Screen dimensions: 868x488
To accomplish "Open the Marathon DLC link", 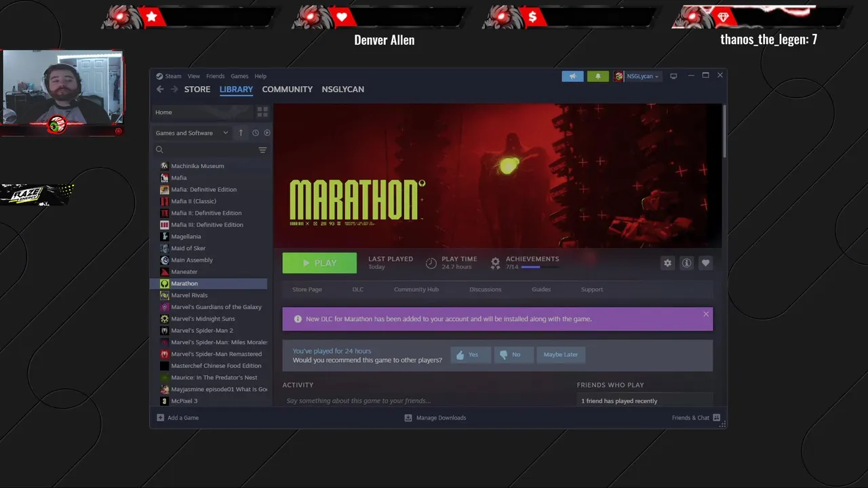I will click(x=358, y=289).
